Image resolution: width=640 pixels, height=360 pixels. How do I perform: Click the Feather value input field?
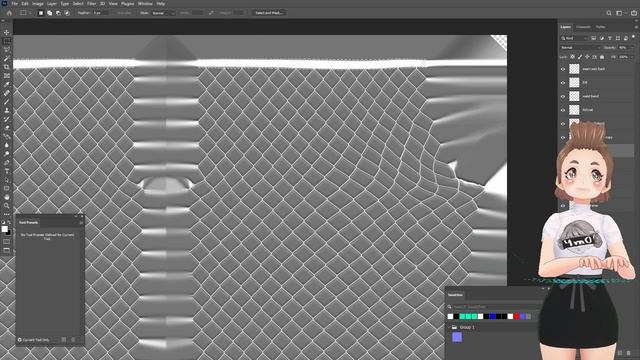click(101, 13)
